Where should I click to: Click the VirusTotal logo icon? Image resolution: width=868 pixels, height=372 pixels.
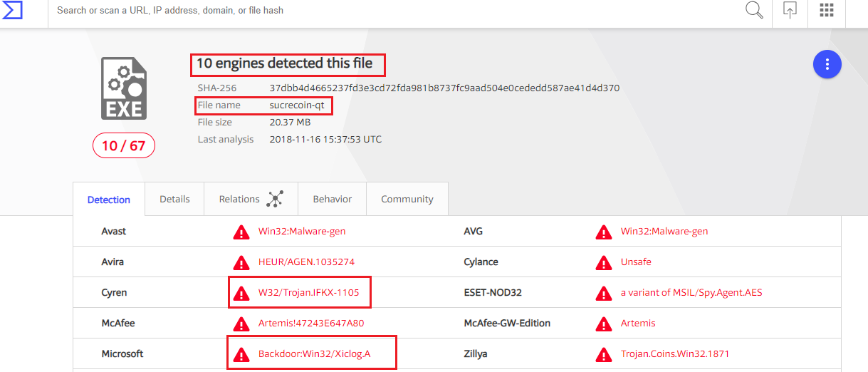[x=12, y=10]
